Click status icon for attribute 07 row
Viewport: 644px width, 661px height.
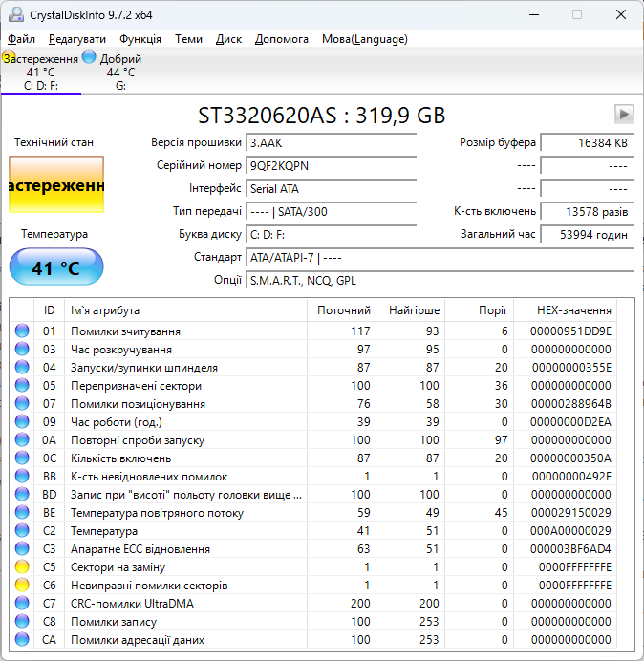pos(22,403)
